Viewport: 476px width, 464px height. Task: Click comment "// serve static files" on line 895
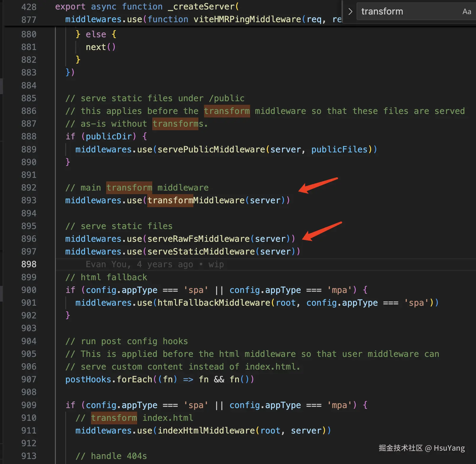coord(119,226)
